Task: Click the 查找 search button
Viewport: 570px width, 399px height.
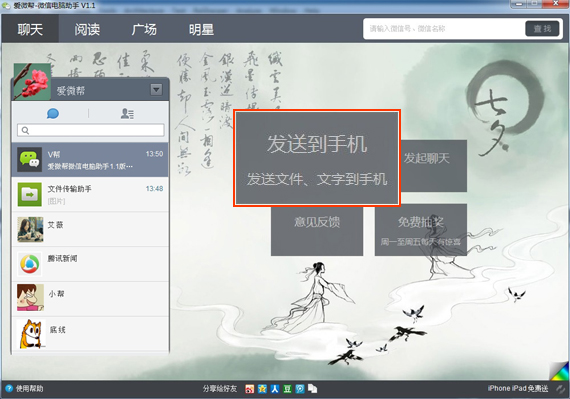Action: point(542,29)
